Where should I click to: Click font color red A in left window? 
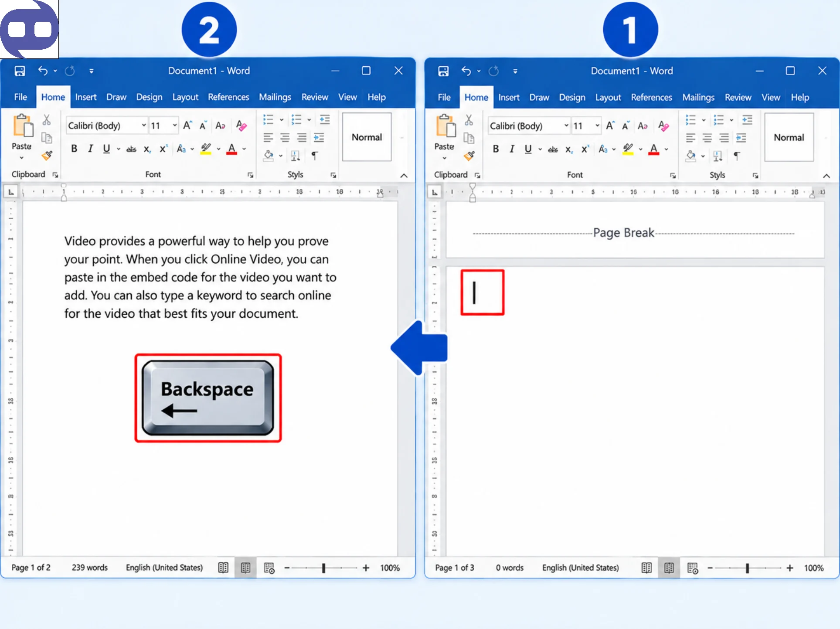232,149
